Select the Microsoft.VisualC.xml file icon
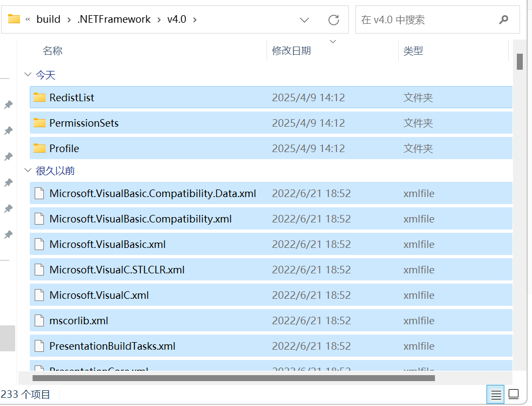Viewport: 532px width, 406px height. click(x=38, y=295)
